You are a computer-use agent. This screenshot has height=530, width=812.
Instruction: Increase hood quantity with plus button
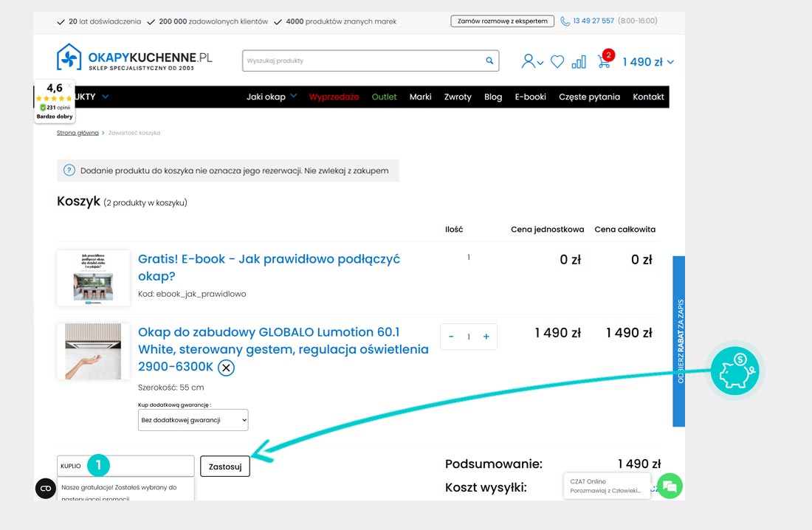486,337
